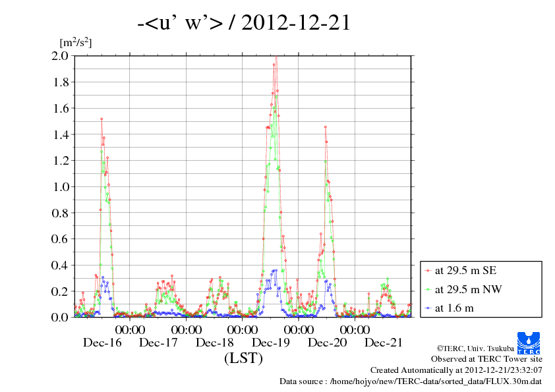Click the red SE peak near 1.5 on Dec-16
The image size is (555, 392).
pyautogui.click(x=102, y=119)
